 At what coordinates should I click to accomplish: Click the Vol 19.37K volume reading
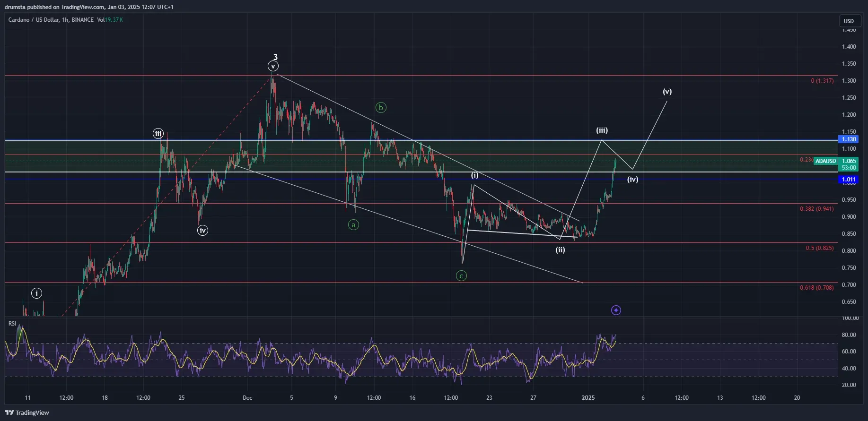(x=110, y=20)
